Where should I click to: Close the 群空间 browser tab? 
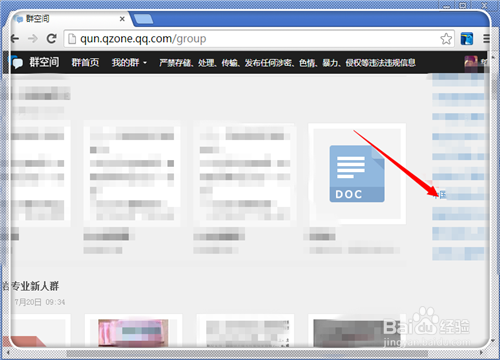122,19
